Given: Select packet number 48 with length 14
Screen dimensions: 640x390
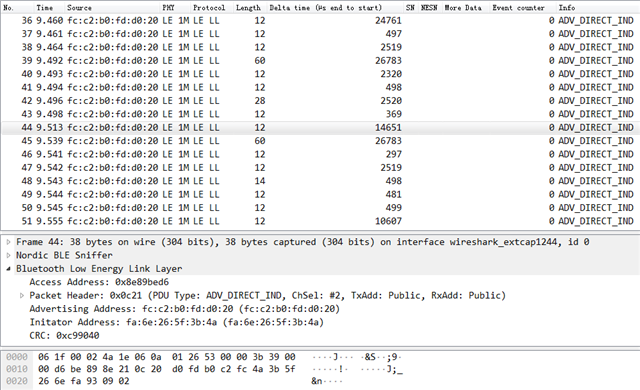Looking at the screenshot, I should (x=320, y=181).
